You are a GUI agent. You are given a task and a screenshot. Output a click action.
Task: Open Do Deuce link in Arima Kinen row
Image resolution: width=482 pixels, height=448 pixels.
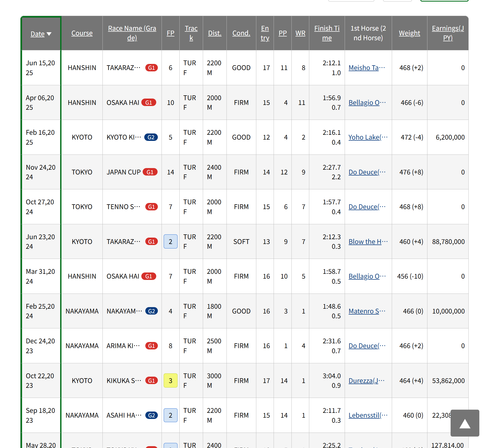tap(367, 346)
